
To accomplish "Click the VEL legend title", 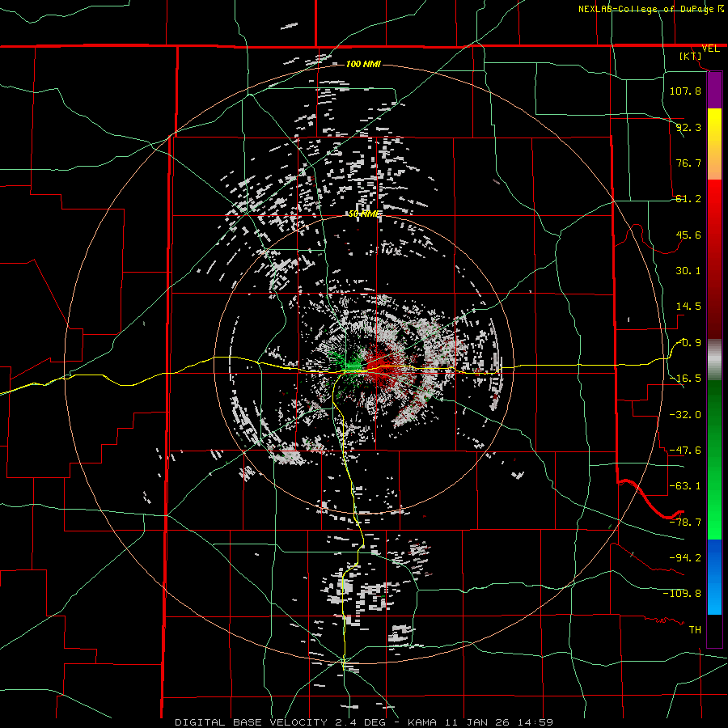I will [711, 49].
